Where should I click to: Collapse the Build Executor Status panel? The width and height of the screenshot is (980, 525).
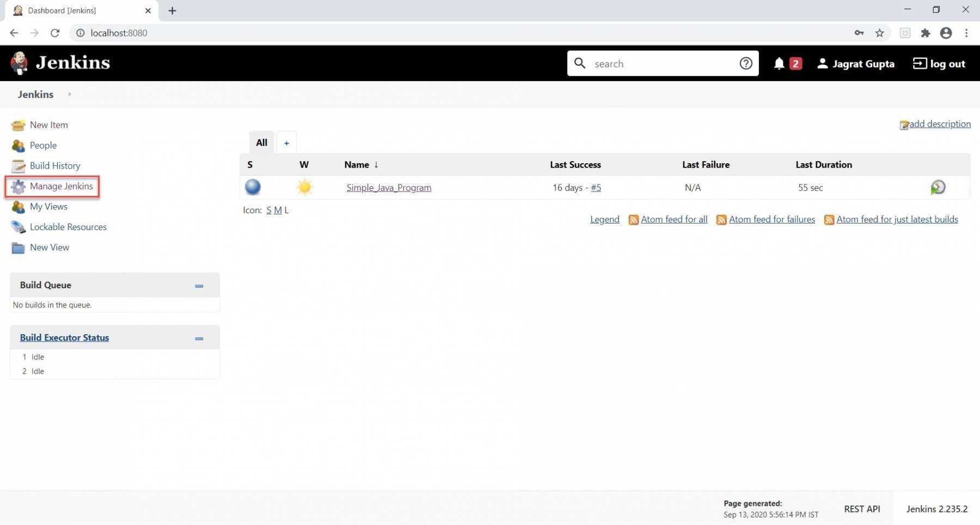tap(199, 338)
